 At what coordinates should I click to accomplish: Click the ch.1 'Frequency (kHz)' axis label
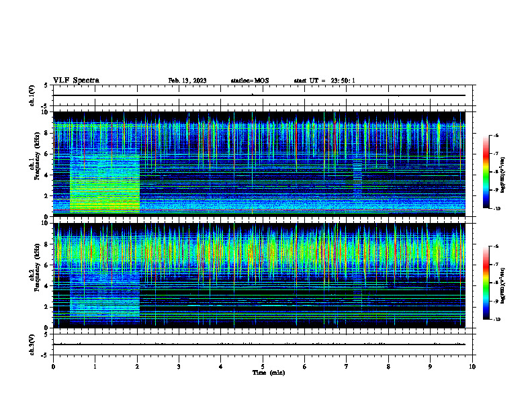coord(38,156)
